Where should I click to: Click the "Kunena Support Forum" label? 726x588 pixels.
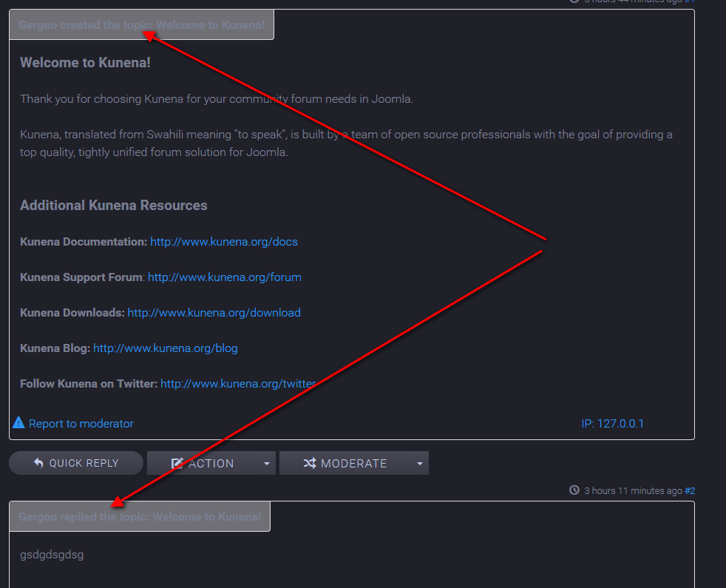81,277
